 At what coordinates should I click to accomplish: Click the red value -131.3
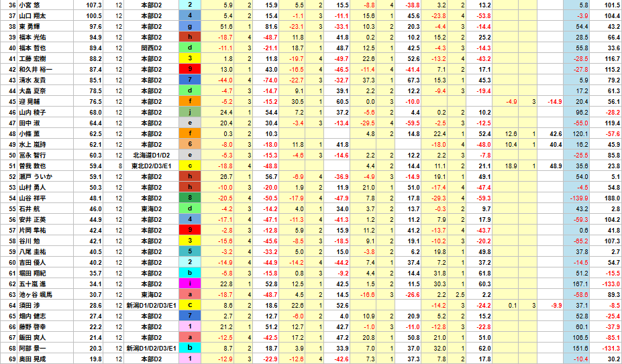tap(611, 349)
